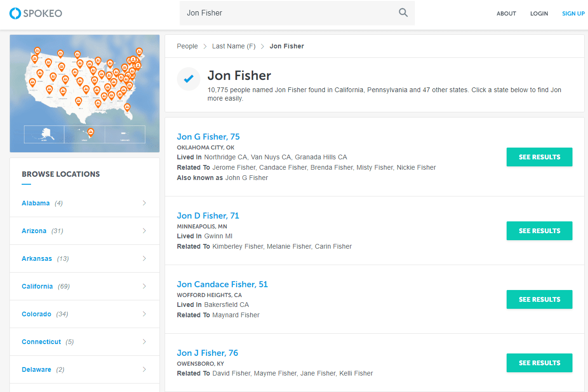Click the blue verified checkmark icon
588x392 pixels.
tap(189, 79)
